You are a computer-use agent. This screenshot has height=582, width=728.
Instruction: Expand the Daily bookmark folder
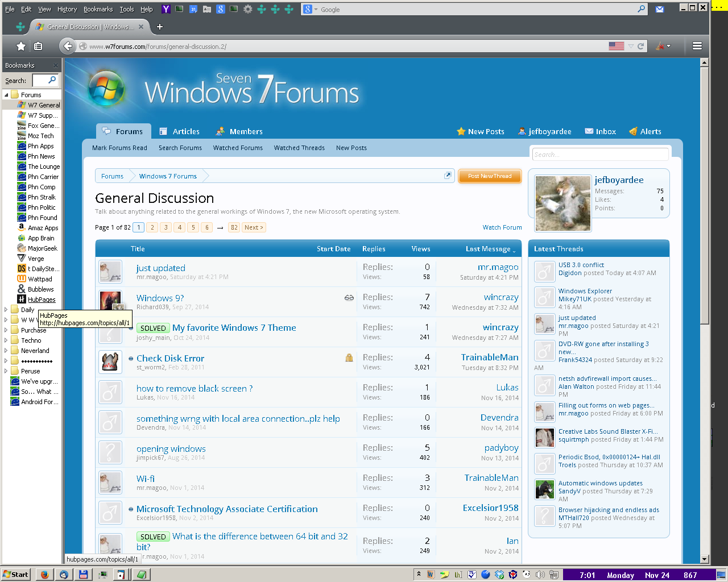[x=6, y=310]
